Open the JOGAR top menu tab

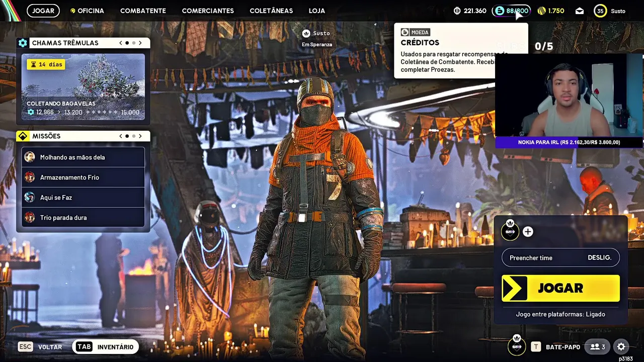(43, 11)
